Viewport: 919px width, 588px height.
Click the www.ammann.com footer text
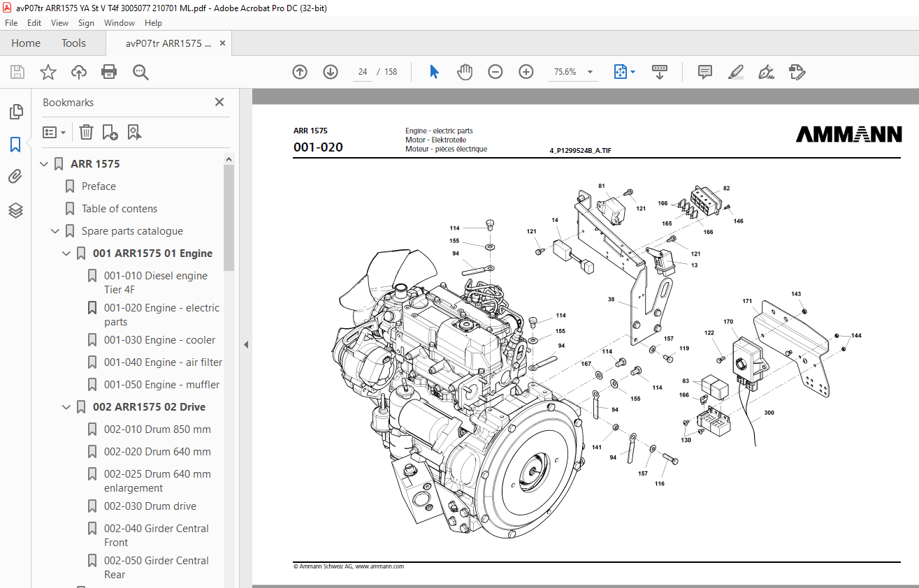coord(379,566)
